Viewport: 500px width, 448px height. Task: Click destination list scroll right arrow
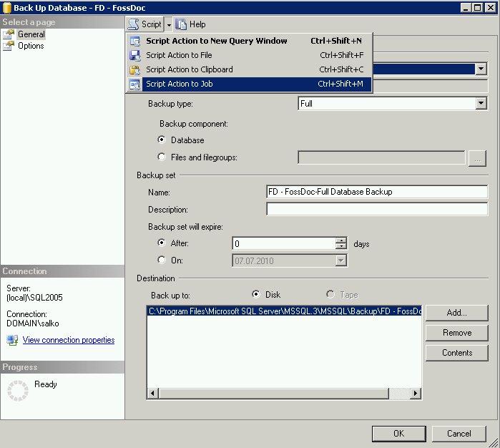(x=415, y=393)
